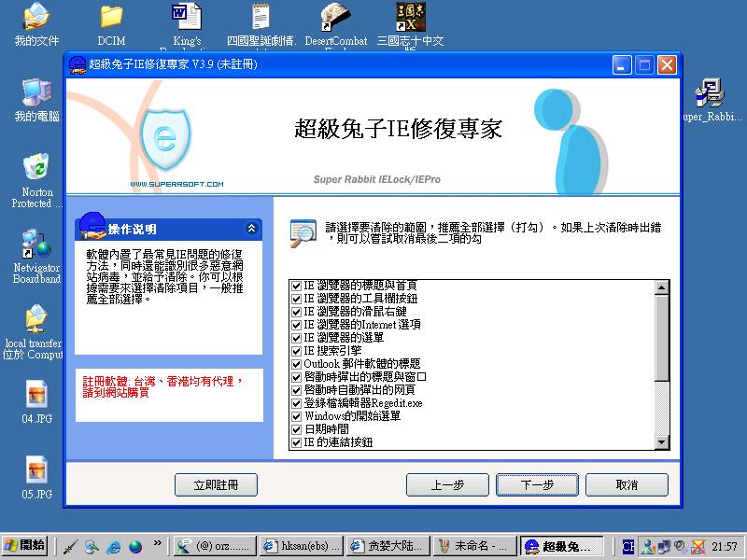This screenshot has width=747, height=560.
Task: Click the checklist scrollbar thumb
Action: [x=662, y=338]
